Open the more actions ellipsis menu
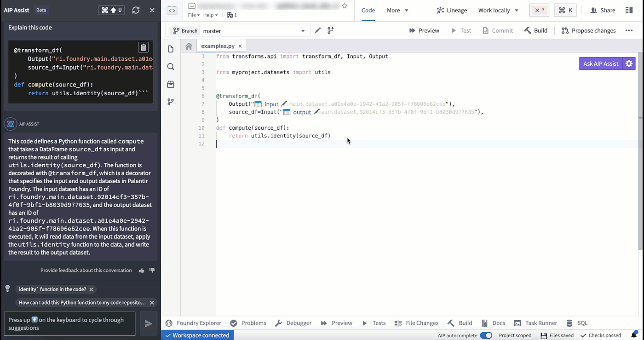 tap(629, 31)
